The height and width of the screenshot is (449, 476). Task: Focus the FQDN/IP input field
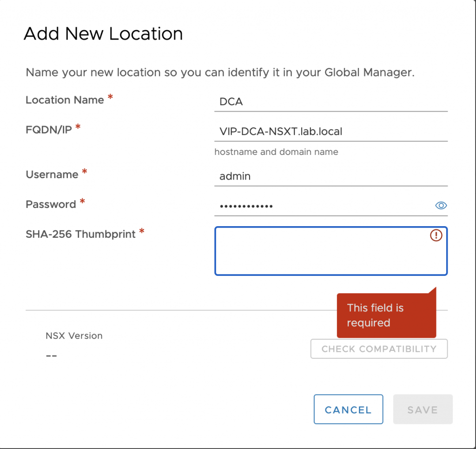(331, 132)
